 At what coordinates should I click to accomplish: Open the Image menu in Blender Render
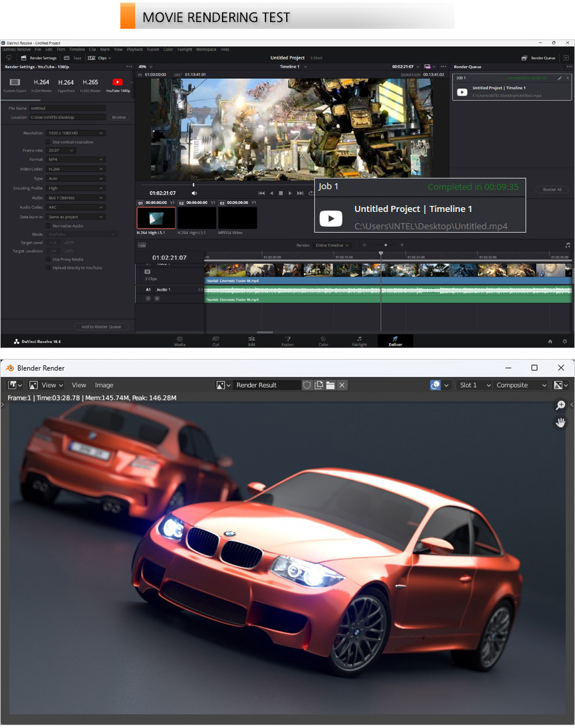104,385
